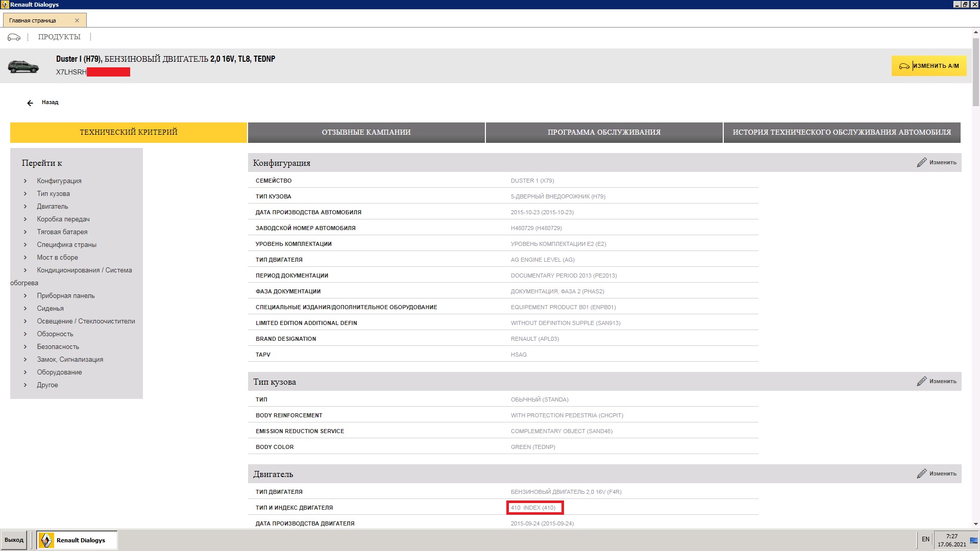Image resolution: width=980 pixels, height=551 pixels.
Task: Close the Главная страница tab
Action: click(x=77, y=20)
